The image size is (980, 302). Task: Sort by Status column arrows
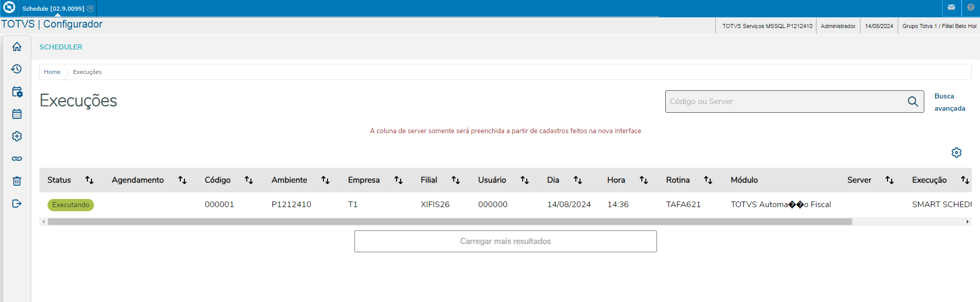[89, 180]
